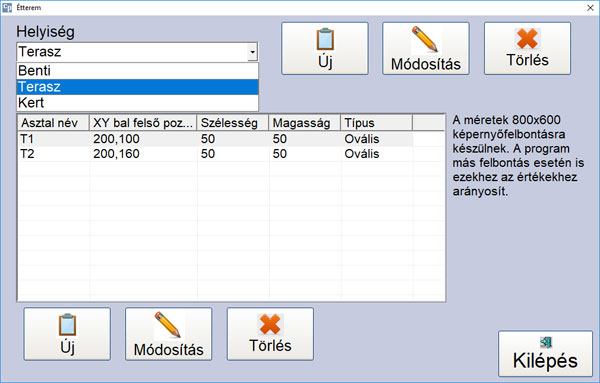Click the Ovális cell in row T1
600x383 pixels.
[x=362, y=139]
